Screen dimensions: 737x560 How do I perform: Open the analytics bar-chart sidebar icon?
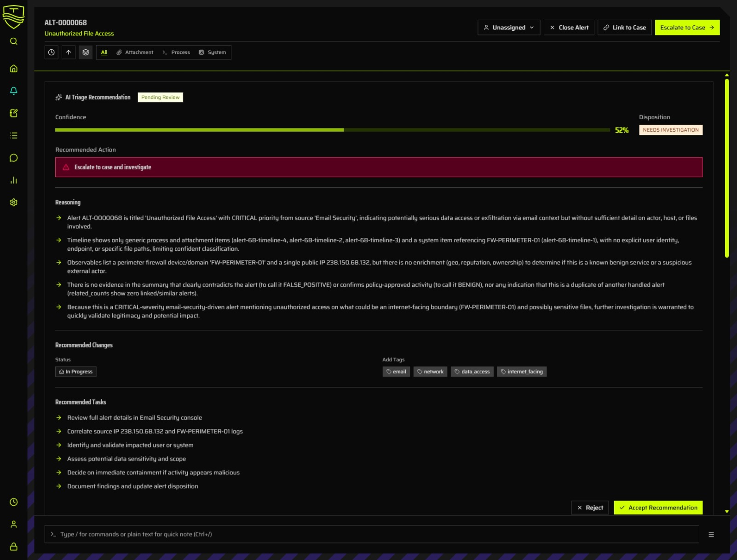[x=13, y=180]
